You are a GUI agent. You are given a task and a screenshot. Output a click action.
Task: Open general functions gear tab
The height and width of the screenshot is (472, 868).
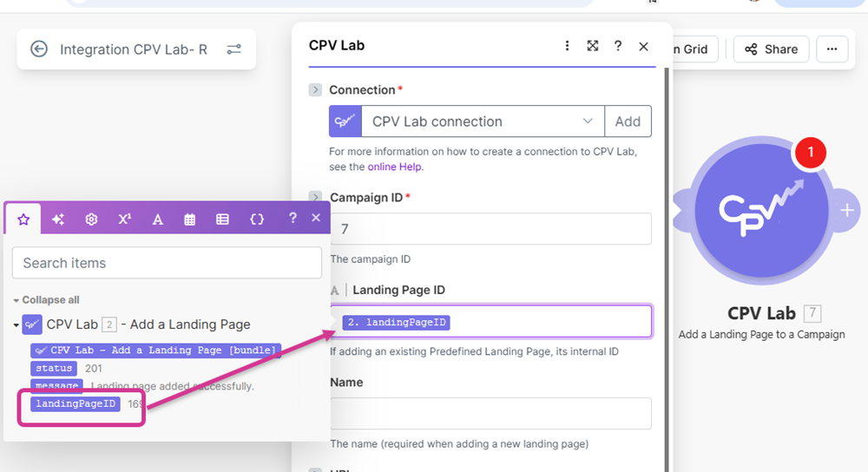(91, 220)
